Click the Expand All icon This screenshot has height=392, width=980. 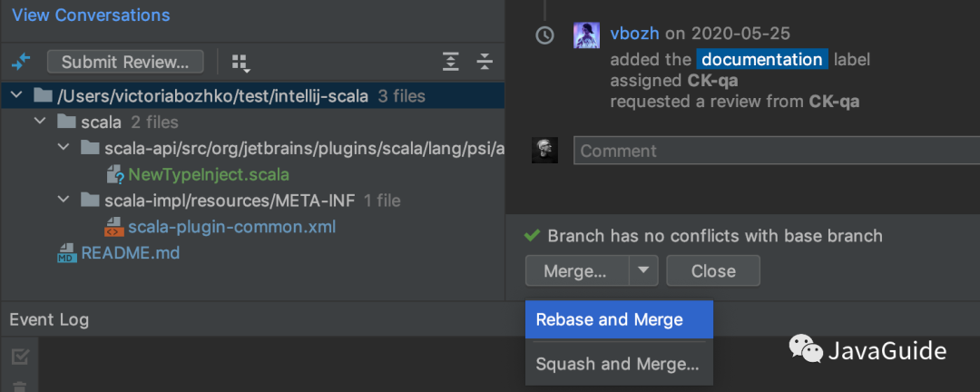451,62
